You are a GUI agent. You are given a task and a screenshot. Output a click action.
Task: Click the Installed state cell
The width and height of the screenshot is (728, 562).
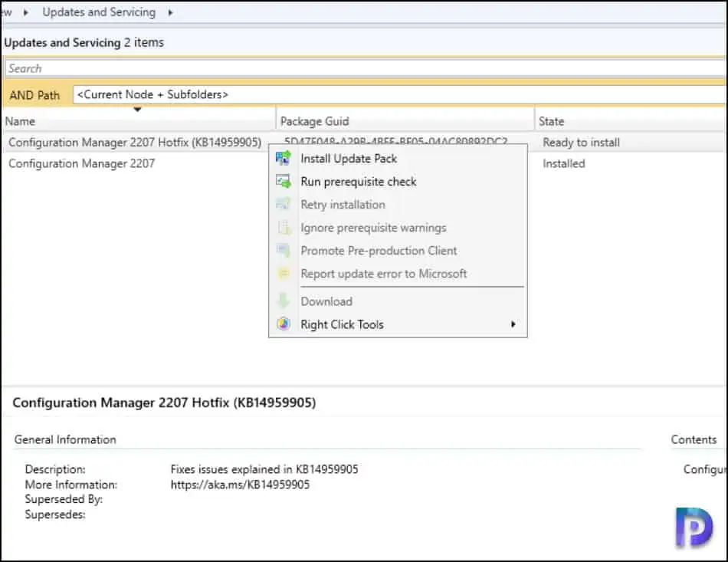[x=564, y=163]
